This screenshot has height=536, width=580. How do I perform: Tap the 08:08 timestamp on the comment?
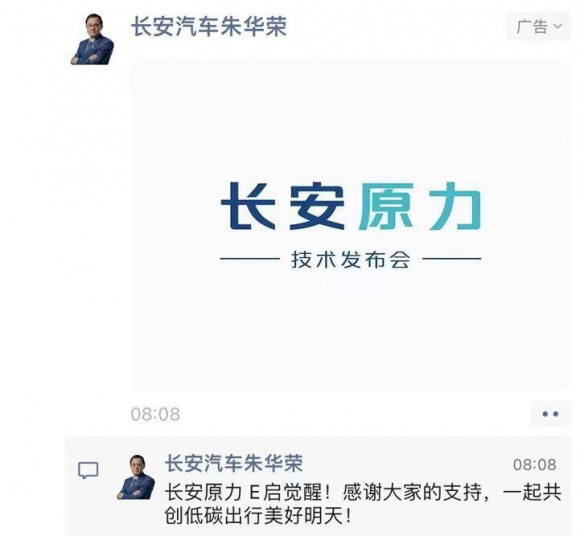(535, 465)
